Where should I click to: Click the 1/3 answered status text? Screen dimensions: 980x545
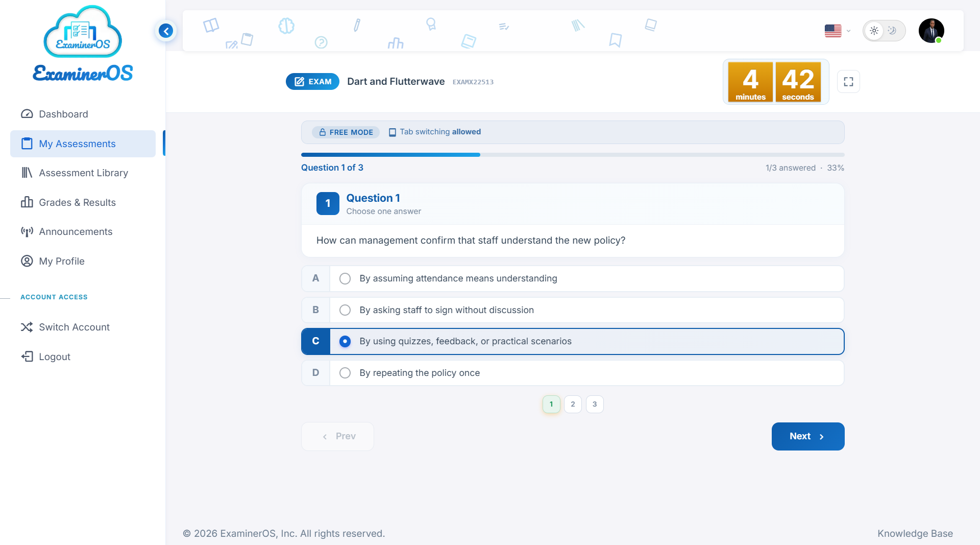(790, 168)
